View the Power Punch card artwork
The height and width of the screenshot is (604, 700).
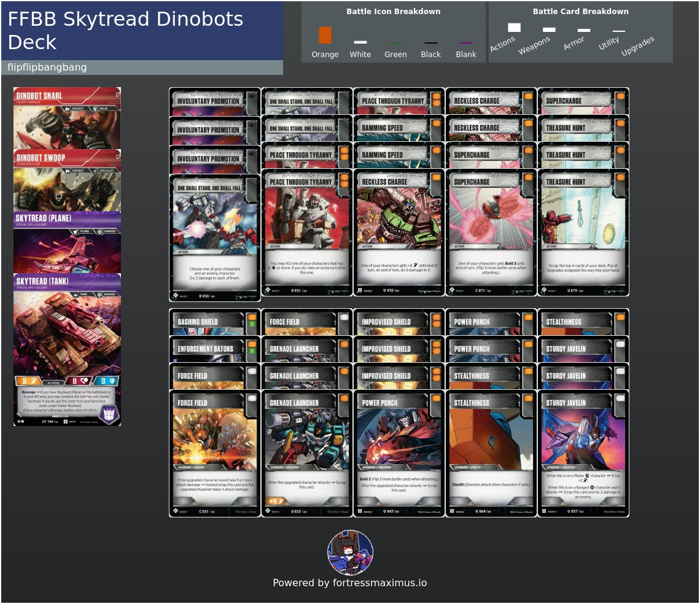(x=399, y=438)
